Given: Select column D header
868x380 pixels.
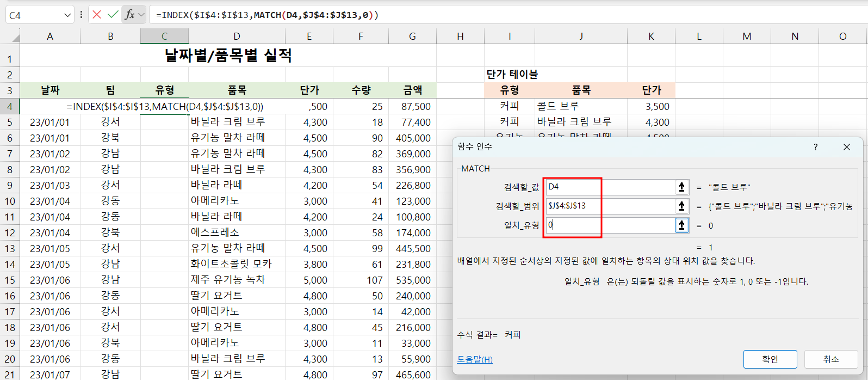Looking at the screenshot, I should [x=237, y=36].
